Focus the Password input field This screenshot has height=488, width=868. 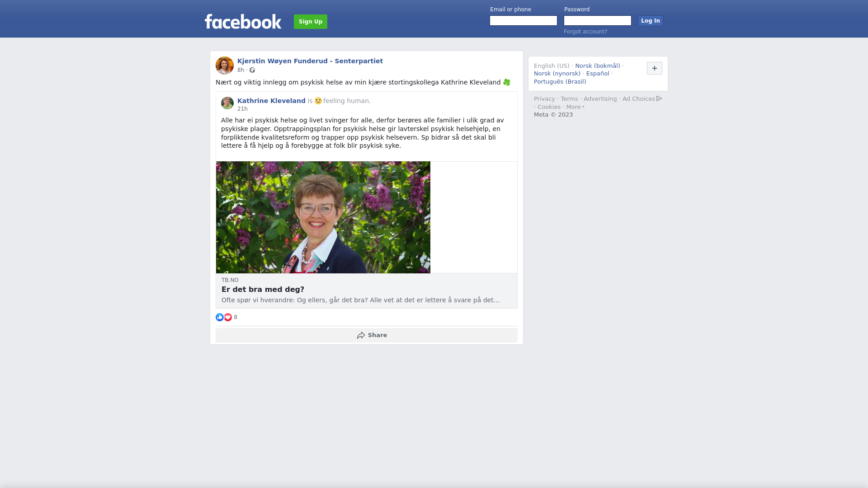coord(598,21)
